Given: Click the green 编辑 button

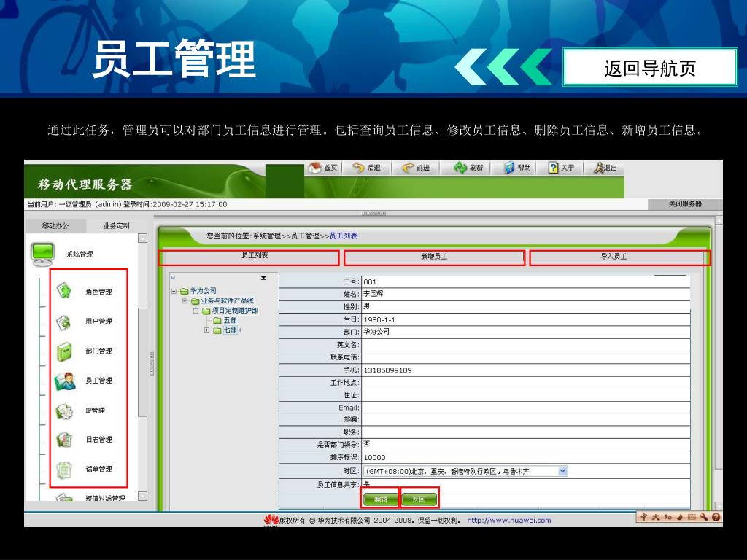Looking at the screenshot, I should 381,499.
